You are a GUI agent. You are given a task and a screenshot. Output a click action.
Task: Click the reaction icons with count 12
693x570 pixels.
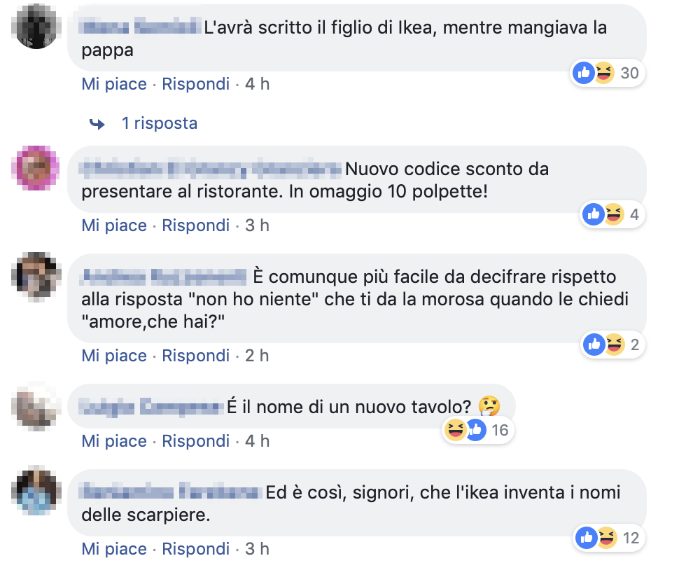point(608,538)
